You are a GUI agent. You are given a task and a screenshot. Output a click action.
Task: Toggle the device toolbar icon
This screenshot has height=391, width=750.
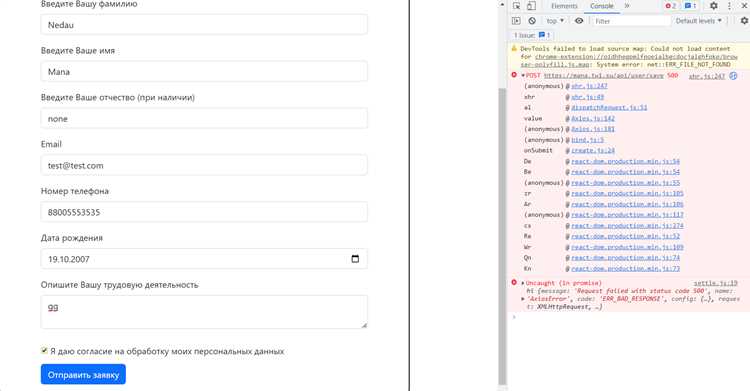pos(531,6)
